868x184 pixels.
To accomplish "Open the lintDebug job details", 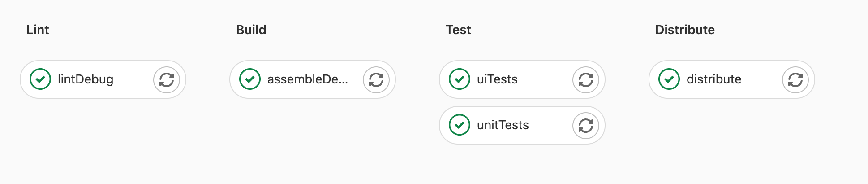I will click(x=86, y=79).
